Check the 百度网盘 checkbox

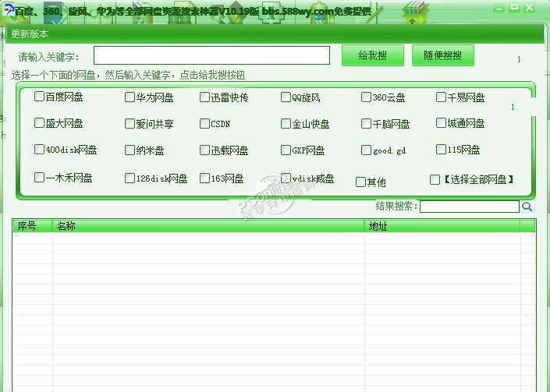[x=39, y=97]
